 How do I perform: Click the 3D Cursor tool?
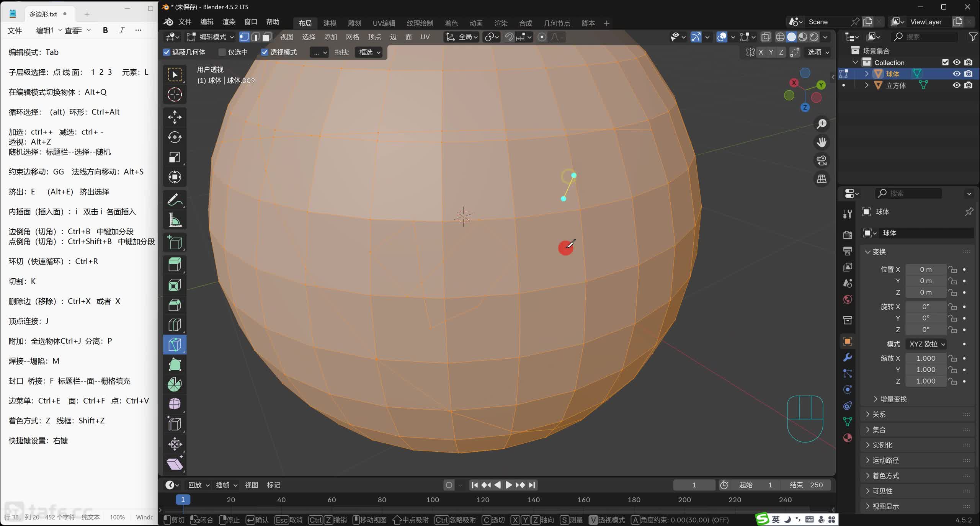175,94
